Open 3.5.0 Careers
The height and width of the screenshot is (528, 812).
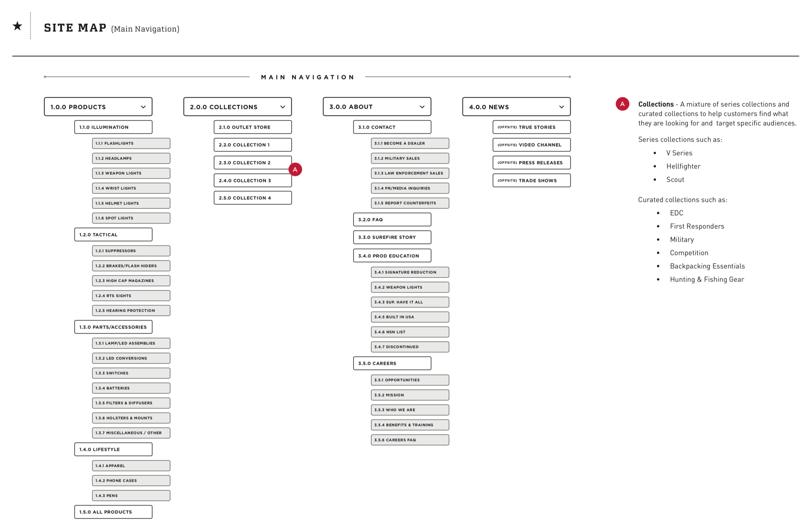tap(392, 364)
